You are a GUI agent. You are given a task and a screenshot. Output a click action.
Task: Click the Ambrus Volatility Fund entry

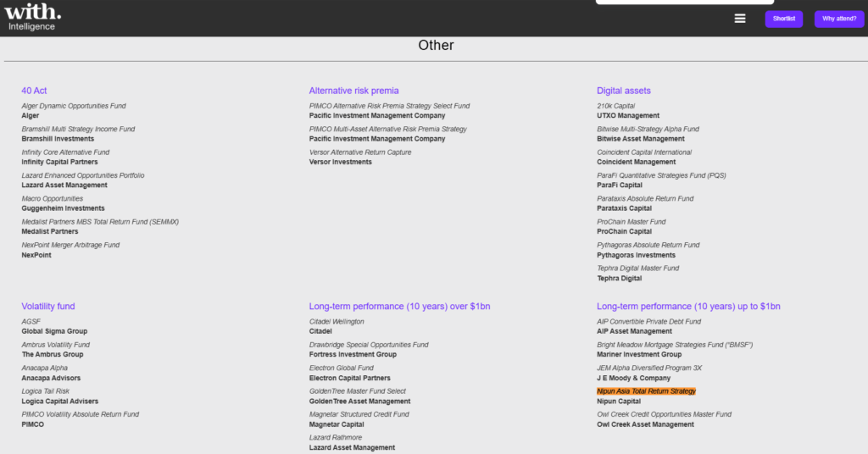[56, 345]
